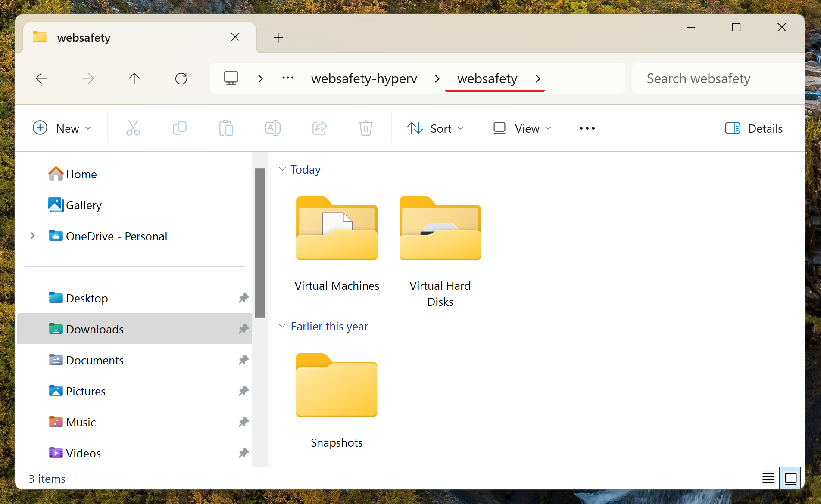Maximize the File Explorer window

pos(736,27)
